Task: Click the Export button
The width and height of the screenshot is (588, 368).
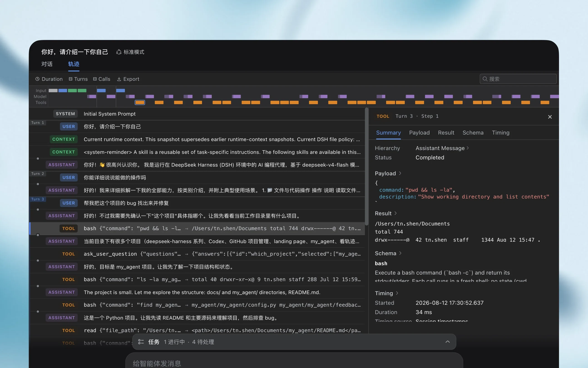Action: [x=128, y=79]
